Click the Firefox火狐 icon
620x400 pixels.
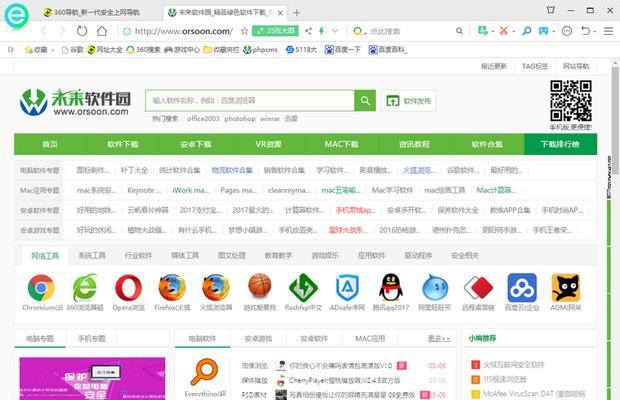click(x=172, y=287)
